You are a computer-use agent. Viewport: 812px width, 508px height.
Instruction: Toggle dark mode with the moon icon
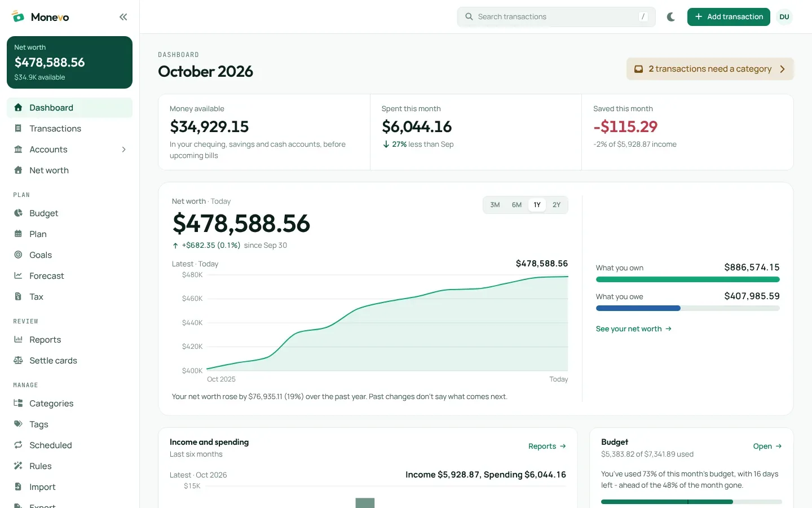(671, 17)
